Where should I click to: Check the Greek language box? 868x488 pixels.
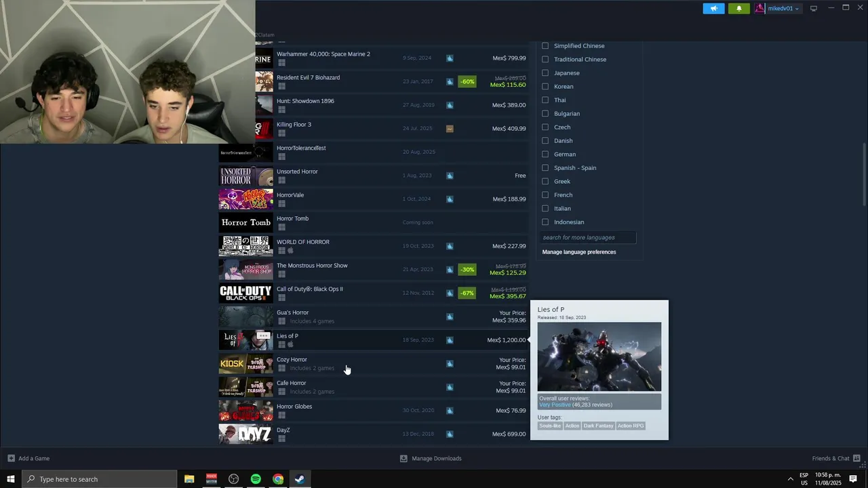click(x=545, y=181)
